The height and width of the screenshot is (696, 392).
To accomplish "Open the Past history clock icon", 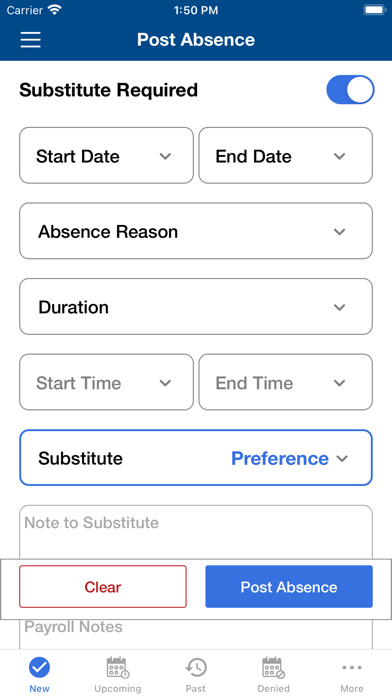I will (x=196, y=668).
